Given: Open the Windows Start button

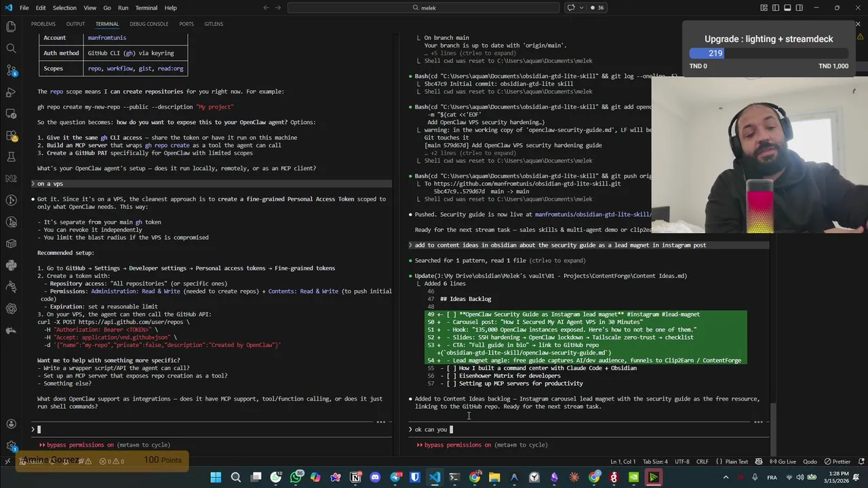Looking at the screenshot, I should click(x=216, y=477).
